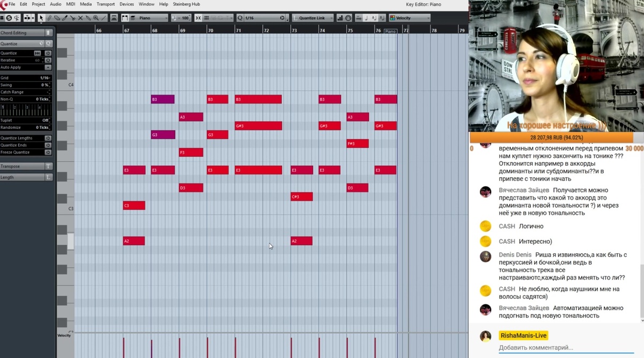Open the Steinberg Hub menu

[186, 4]
